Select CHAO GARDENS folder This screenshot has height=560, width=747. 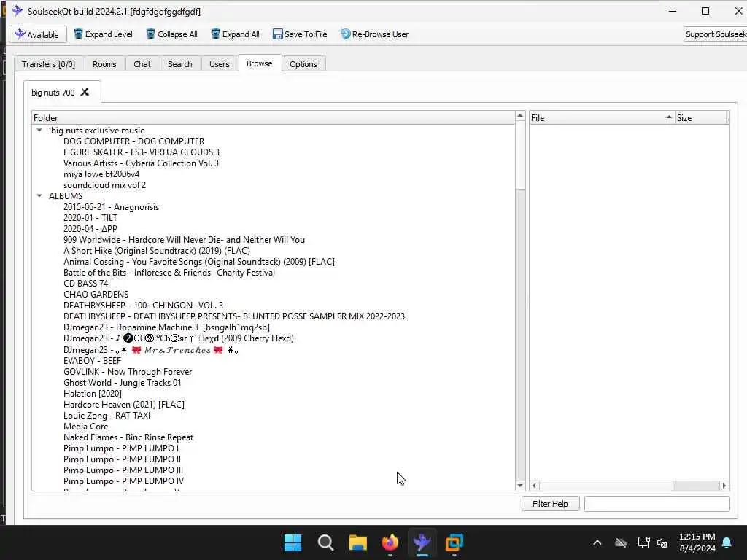coord(96,295)
